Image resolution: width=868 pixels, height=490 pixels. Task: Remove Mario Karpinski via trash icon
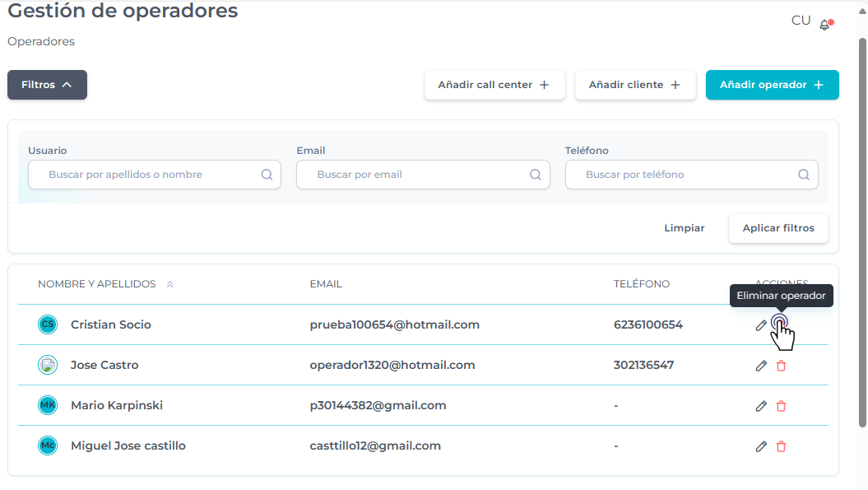tap(781, 406)
